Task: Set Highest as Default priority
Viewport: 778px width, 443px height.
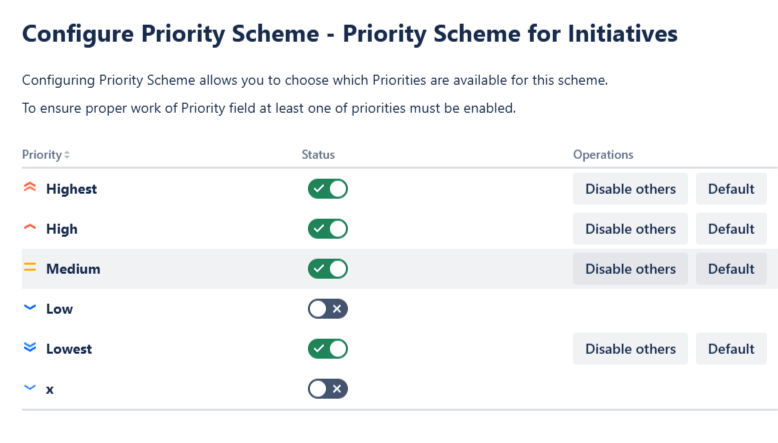Action: (x=730, y=189)
